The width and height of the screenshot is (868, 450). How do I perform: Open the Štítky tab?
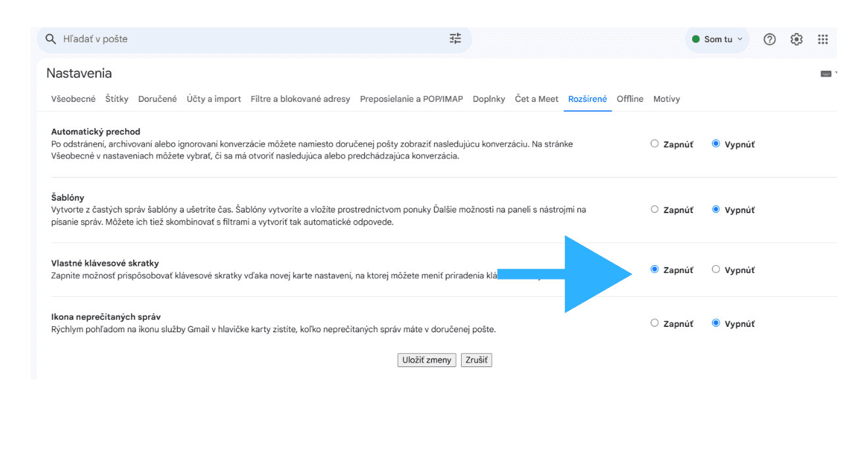(x=117, y=99)
